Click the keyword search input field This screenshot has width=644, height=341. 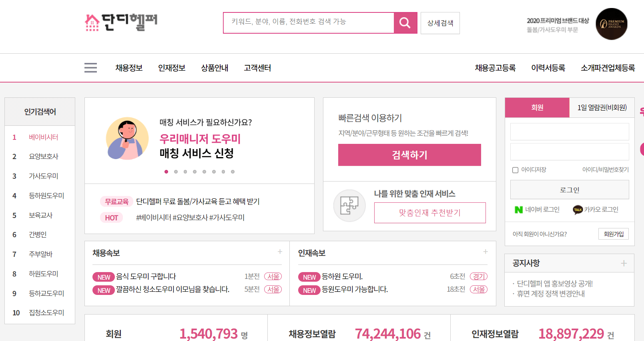(308, 23)
